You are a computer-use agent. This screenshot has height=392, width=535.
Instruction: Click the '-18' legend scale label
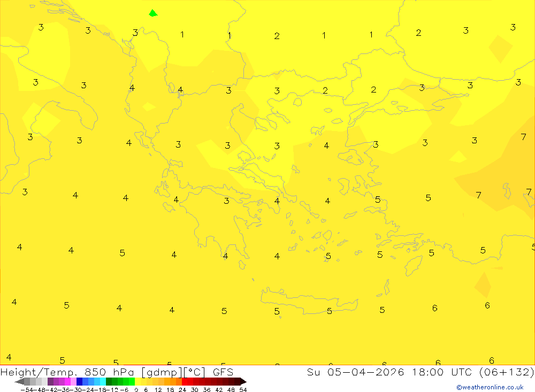pos(101,389)
